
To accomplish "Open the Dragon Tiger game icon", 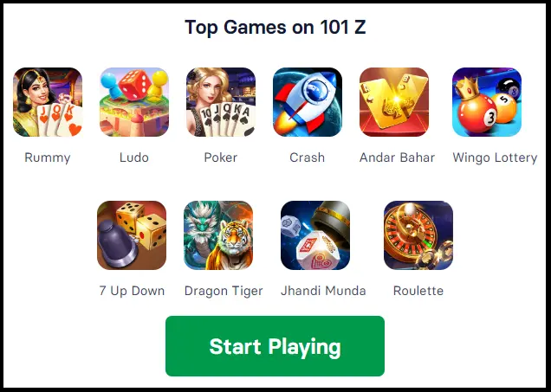I will tap(218, 235).
